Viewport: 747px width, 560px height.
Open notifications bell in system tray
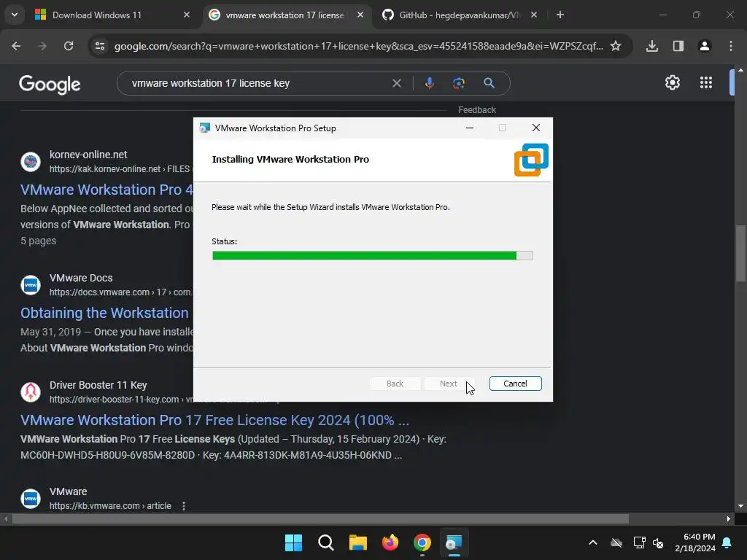(727, 542)
